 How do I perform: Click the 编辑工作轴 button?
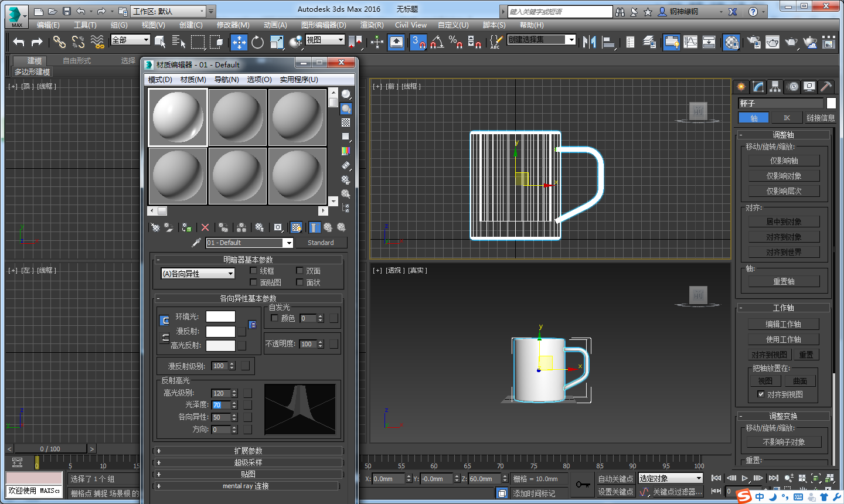(784, 324)
